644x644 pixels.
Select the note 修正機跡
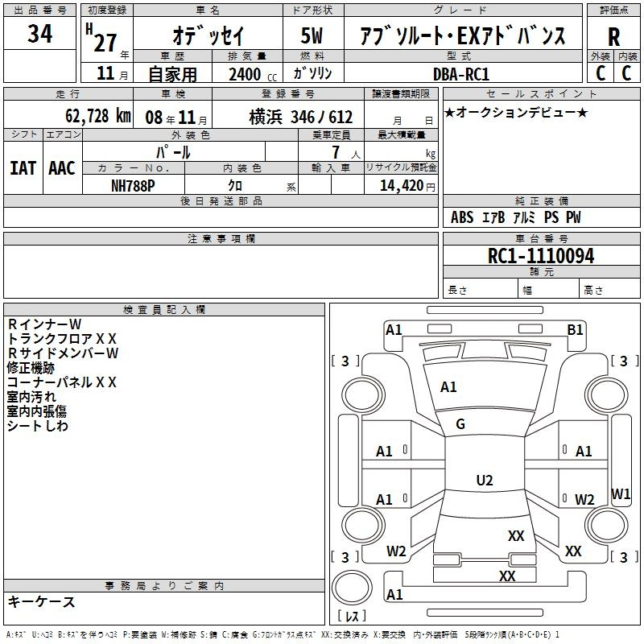(x=31, y=368)
